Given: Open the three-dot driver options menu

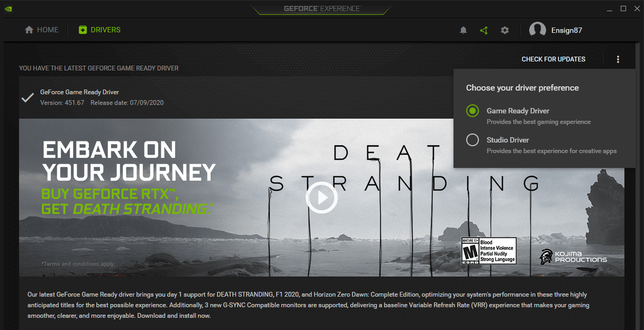Looking at the screenshot, I should [618, 59].
